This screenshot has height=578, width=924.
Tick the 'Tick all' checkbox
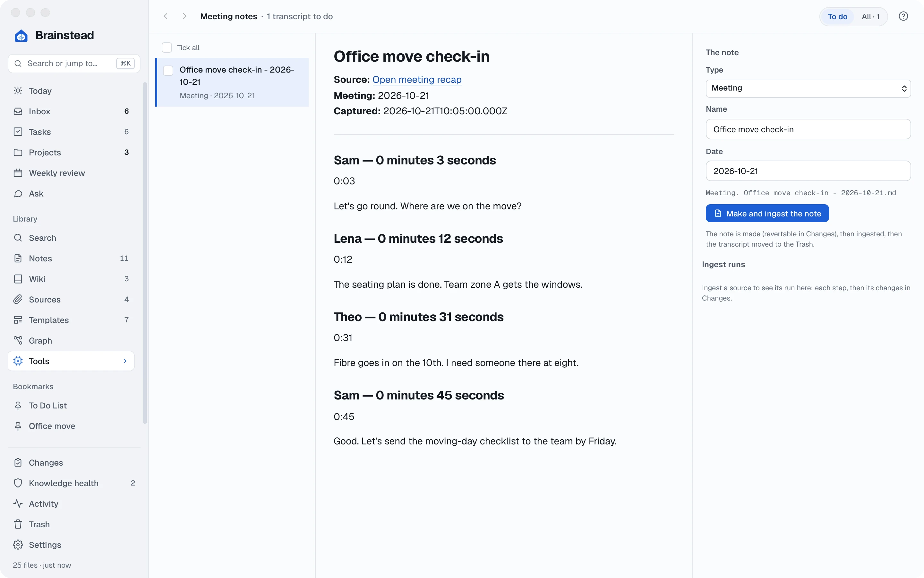point(167,48)
